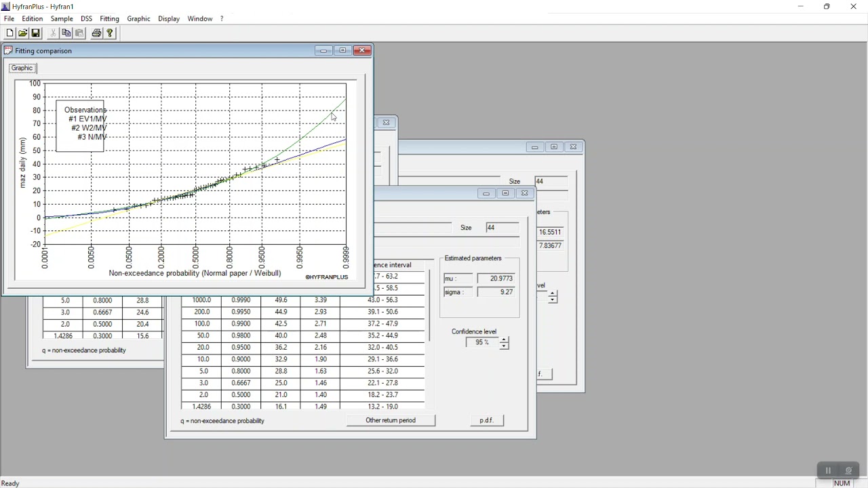Select the table cell 1000.0
Image resolution: width=868 pixels, height=488 pixels.
click(x=201, y=300)
